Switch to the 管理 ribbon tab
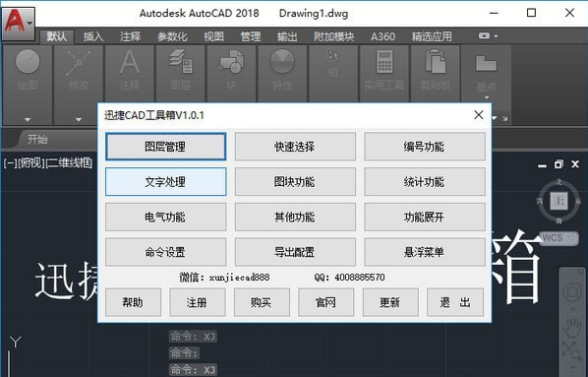 (250, 36)
